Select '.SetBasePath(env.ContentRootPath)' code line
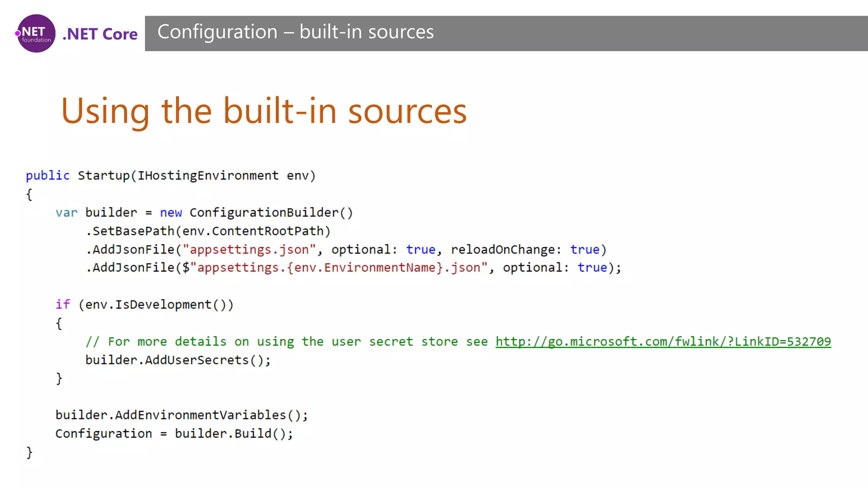The image size is (868, 488). pyautogui.click(x=208, y=231)
